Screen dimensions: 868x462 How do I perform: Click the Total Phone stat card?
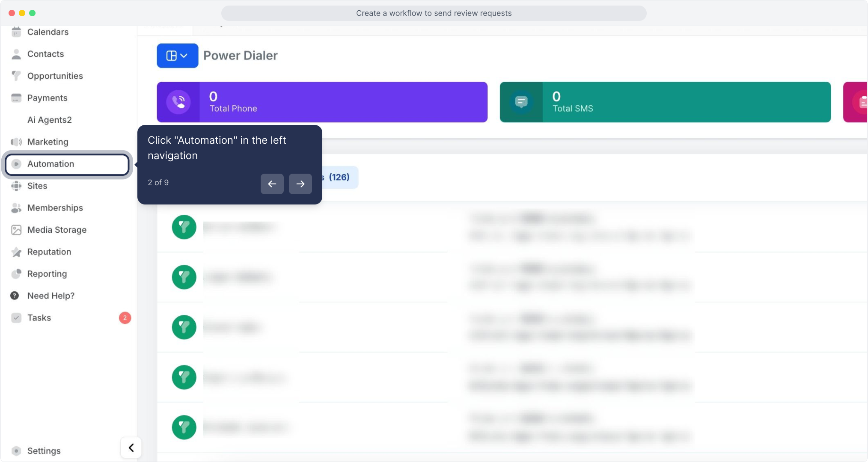coord(322,102)
